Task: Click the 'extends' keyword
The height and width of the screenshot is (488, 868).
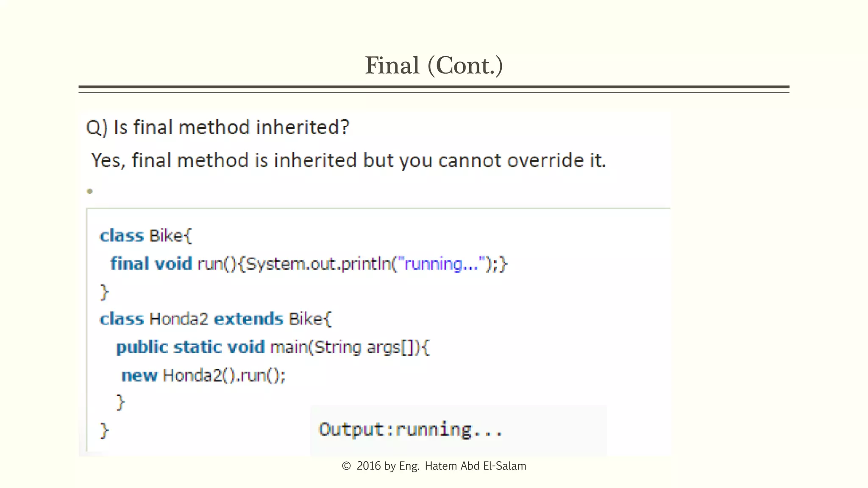Action: pos(248,319)
